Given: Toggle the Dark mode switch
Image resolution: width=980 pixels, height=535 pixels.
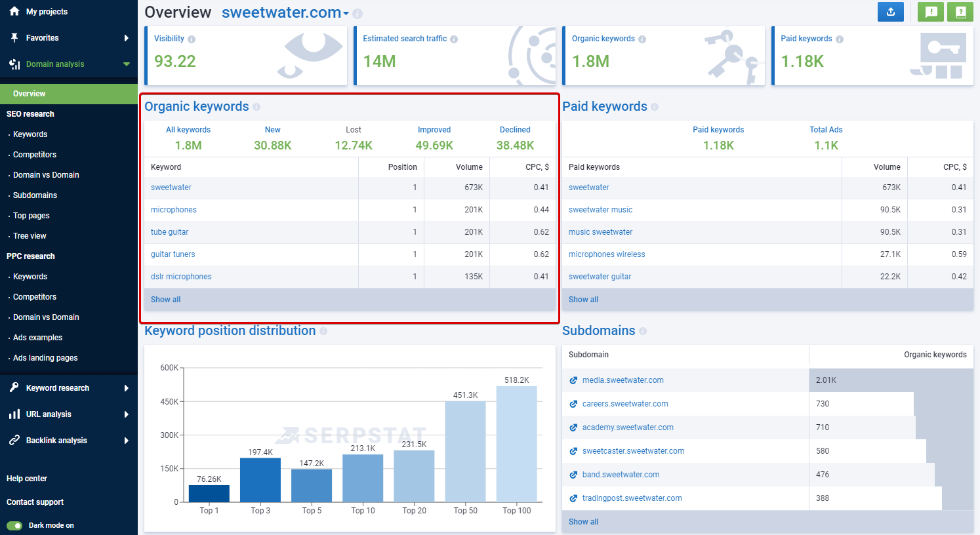Looking at the screenshot, I should click(14, 525).
